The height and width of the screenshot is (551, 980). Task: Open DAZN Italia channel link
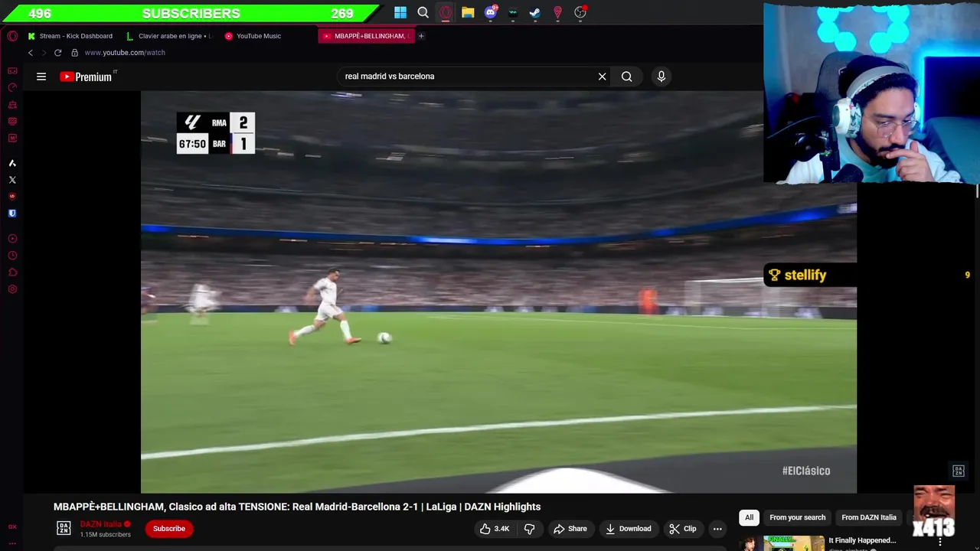(x=101, y=524)
